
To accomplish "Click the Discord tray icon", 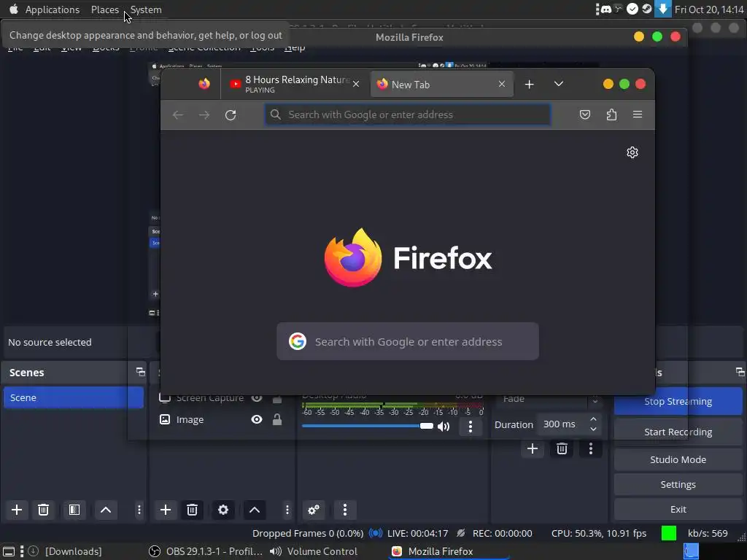I will (x=606, y=9).
